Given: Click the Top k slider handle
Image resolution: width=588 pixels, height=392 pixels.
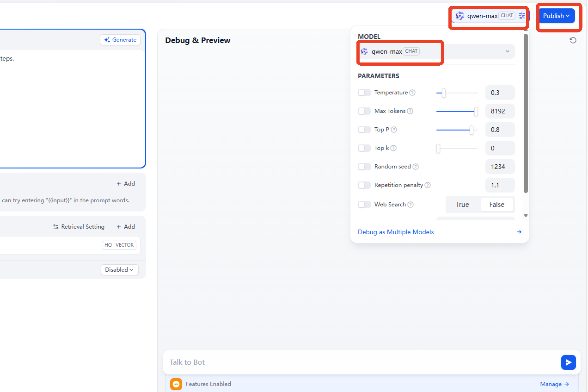Looking at the screenshot, I should 438,148.
